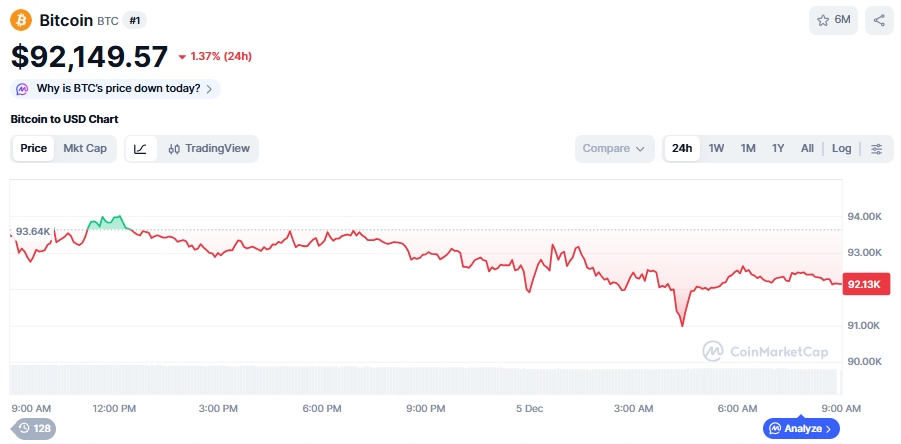Click the history clock badge showing 128

pos(33,429)
